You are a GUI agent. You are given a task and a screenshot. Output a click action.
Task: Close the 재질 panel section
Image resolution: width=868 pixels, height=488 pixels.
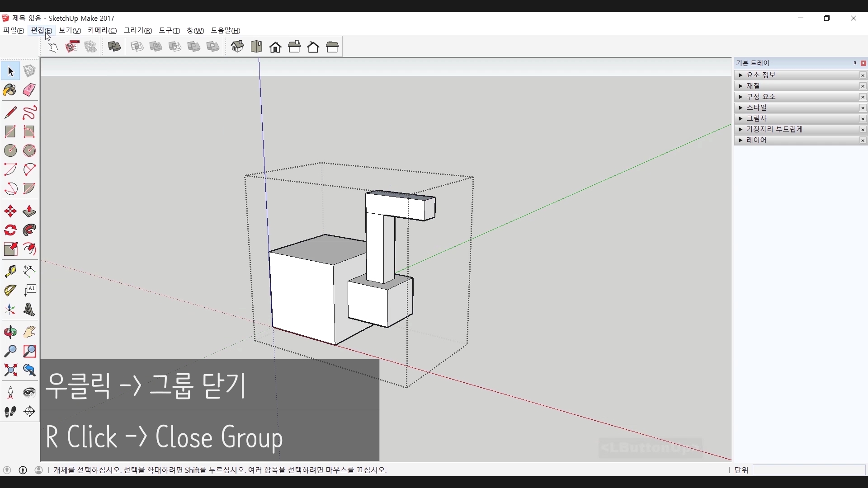863,86
